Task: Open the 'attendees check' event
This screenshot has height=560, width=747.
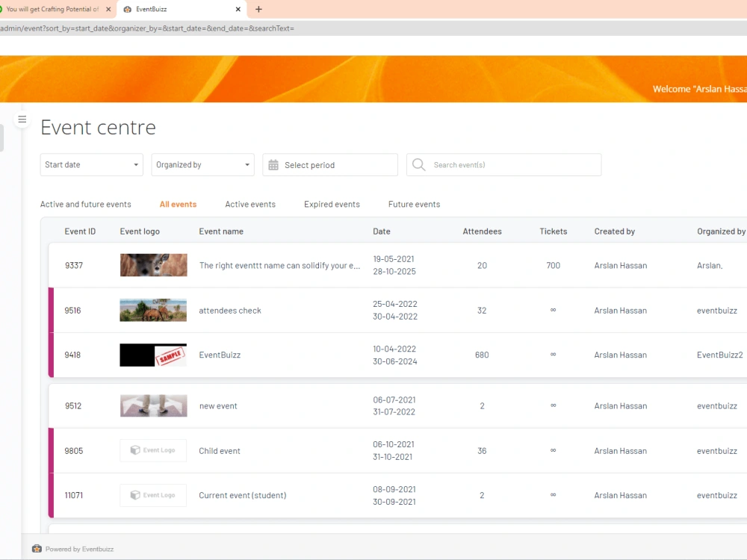Action: point(230,311)
